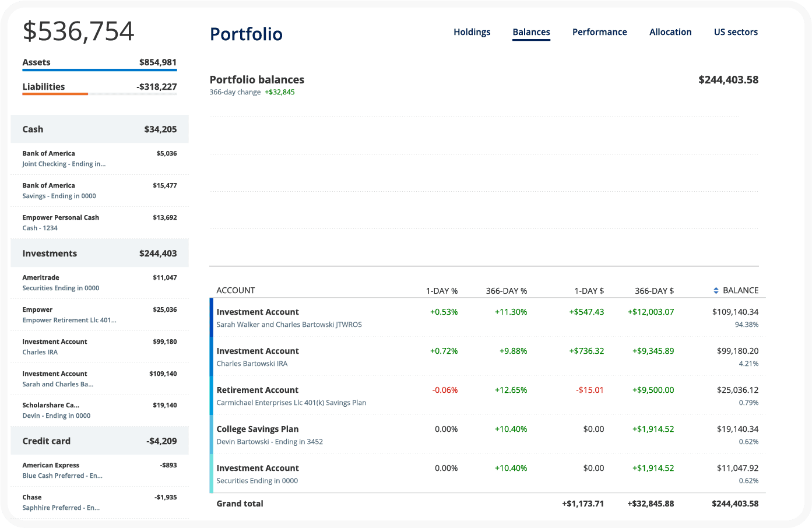The image size is (812, 528).
Task: Go to the Allocation tab
Action: coord(670,32)
